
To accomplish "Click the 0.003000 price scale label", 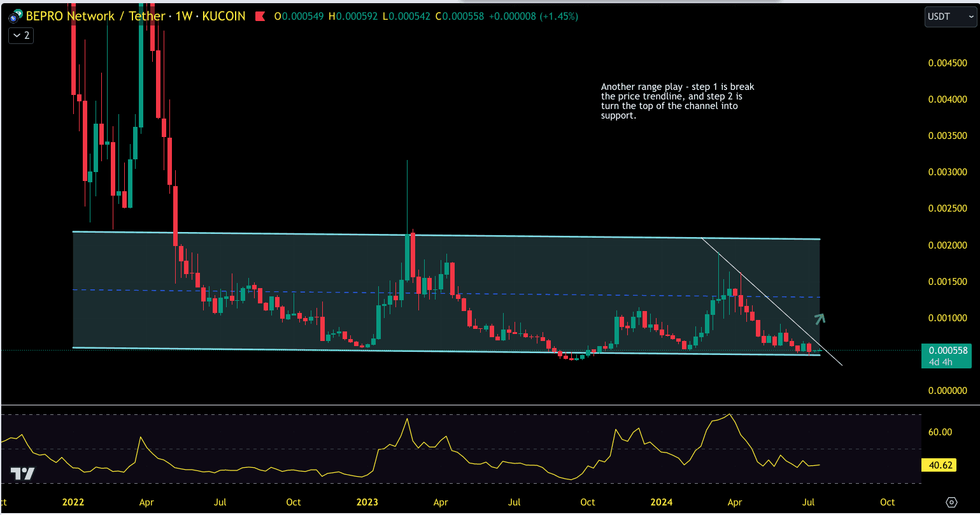I will click(948, 172).
